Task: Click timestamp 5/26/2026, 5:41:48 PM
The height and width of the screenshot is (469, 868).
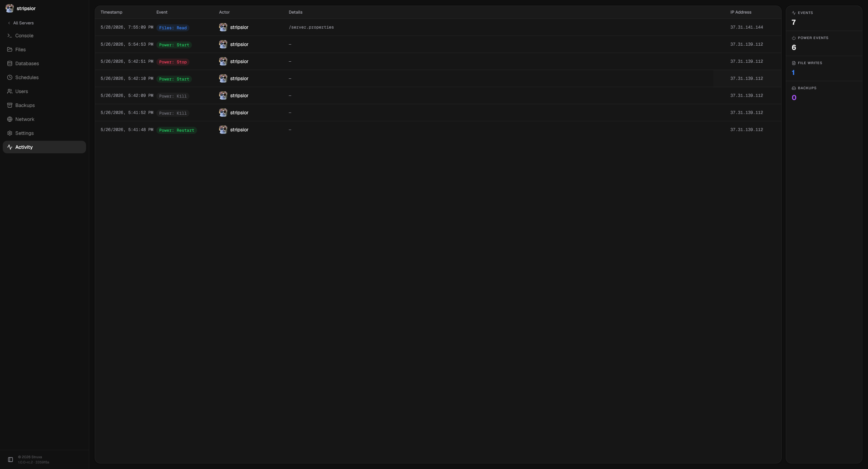Action: click(x=127, y=130)
